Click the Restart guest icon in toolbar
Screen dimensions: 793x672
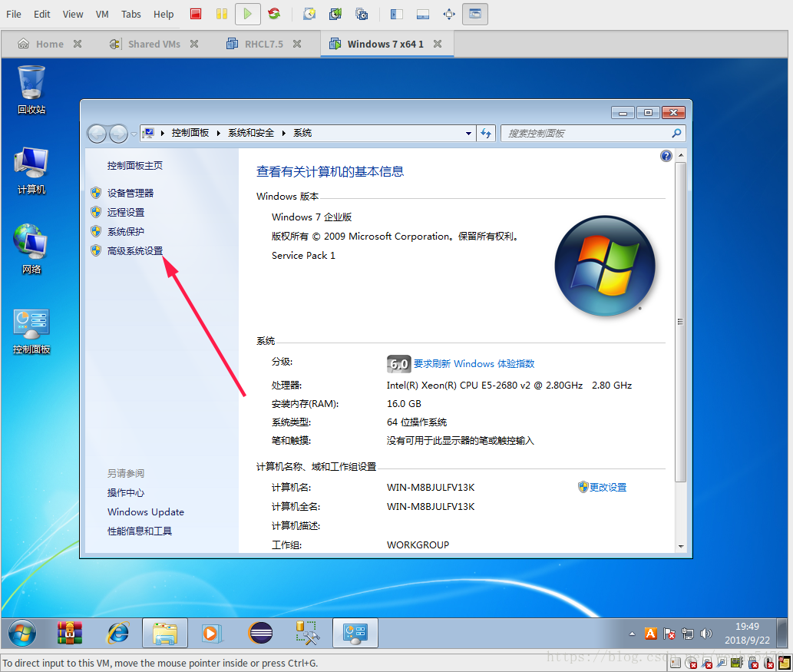pos(274,14)
